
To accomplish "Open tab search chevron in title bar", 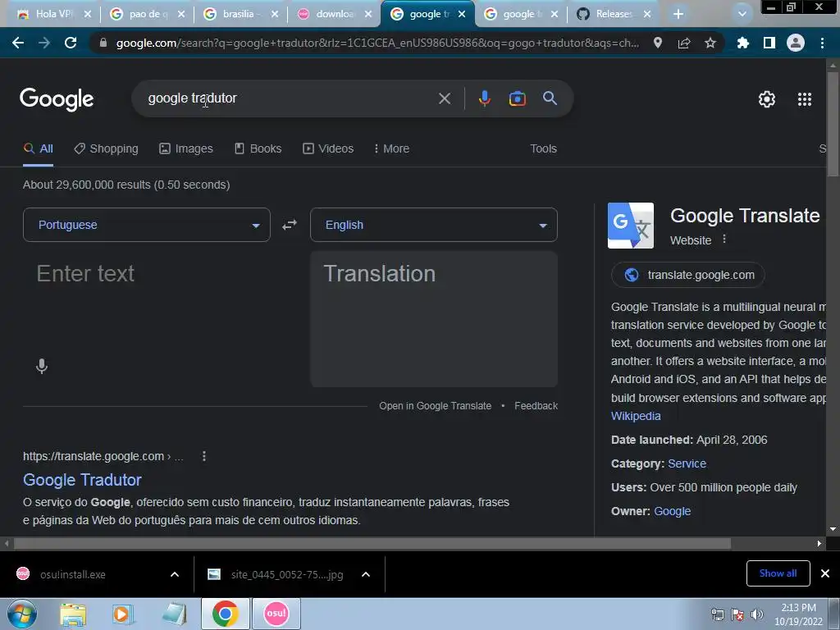I will 742,14.
